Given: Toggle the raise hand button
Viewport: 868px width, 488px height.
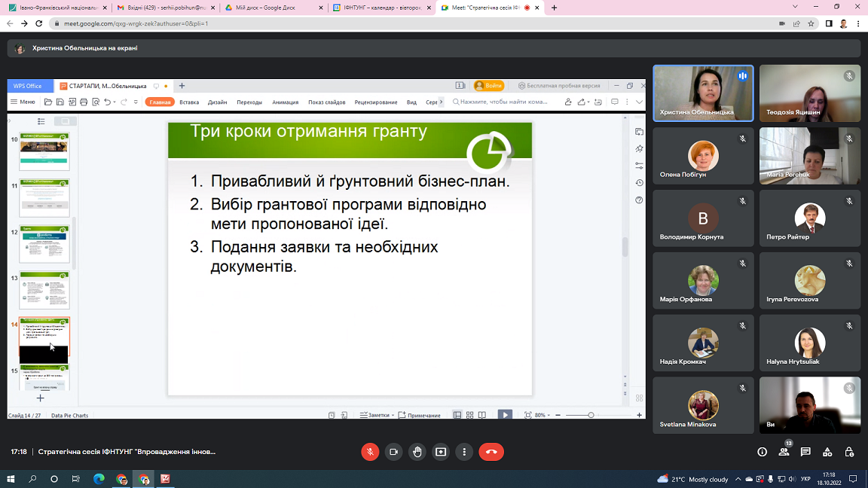Looking at the screenshot, I should 417,452.
